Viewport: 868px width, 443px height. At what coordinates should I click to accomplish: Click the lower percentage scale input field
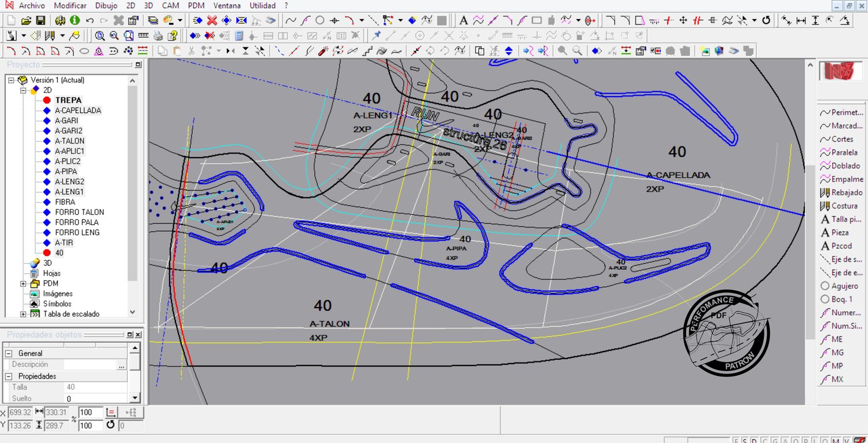[90, 426]
